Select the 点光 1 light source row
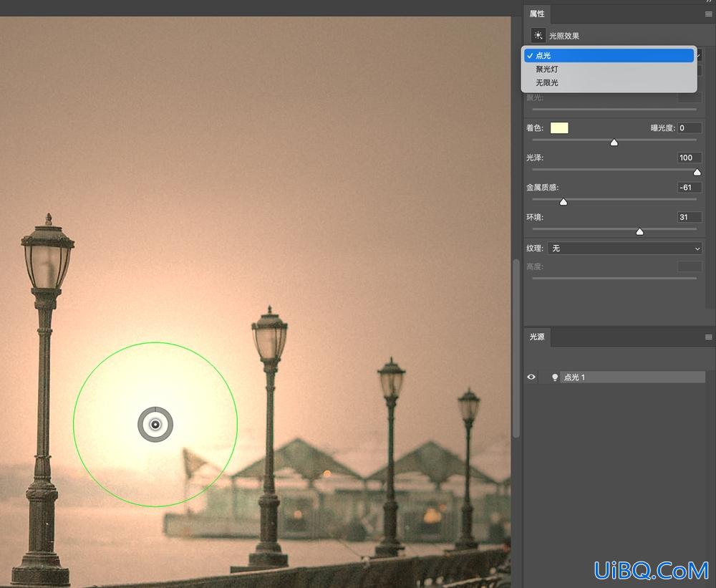 (x=632, y=377)
